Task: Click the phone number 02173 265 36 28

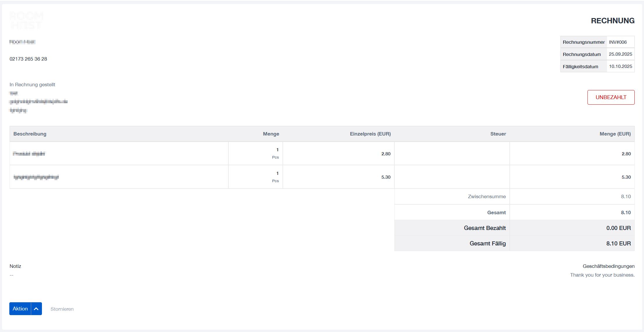Action: [28, 59]
